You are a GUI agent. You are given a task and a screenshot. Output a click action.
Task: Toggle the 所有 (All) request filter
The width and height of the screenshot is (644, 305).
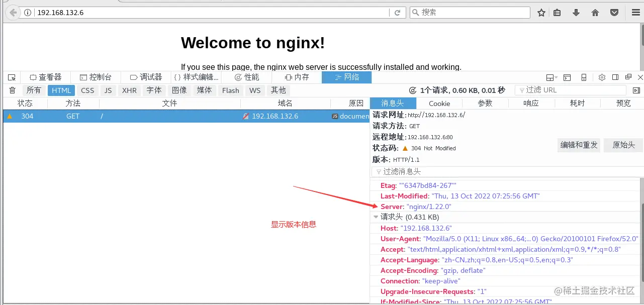[34, 90]
